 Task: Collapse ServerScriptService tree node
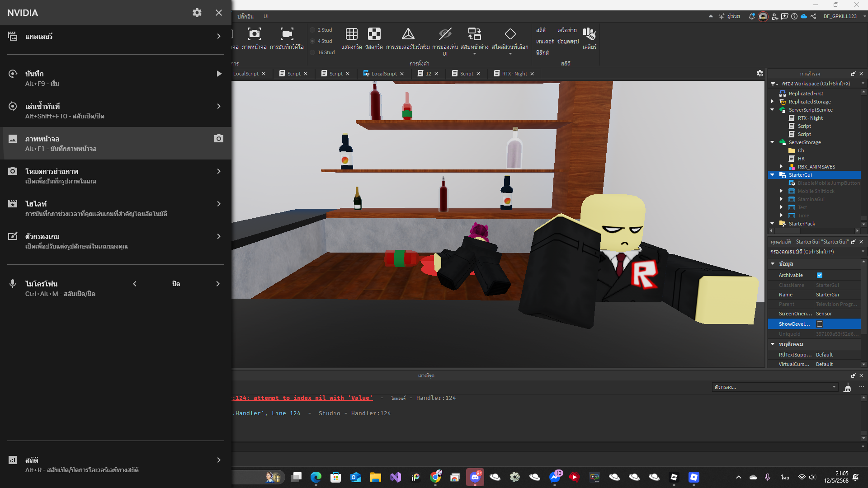772,110
